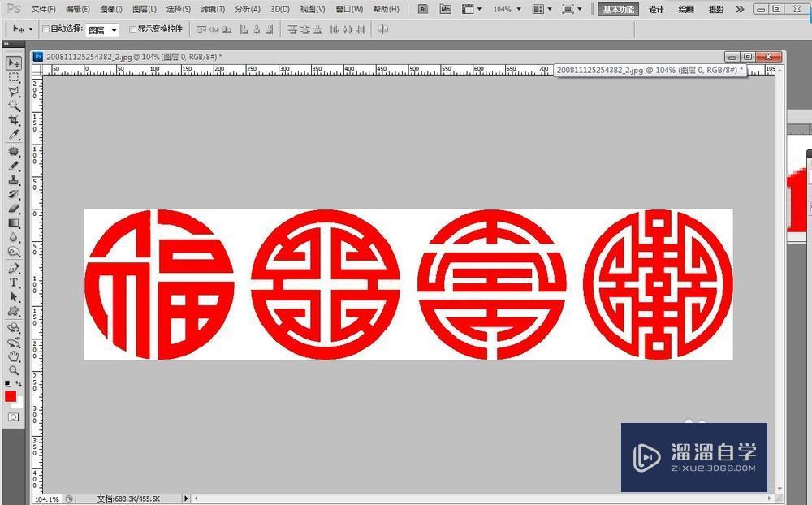Switch to the 基本功能 workspace

click(618, 9)
